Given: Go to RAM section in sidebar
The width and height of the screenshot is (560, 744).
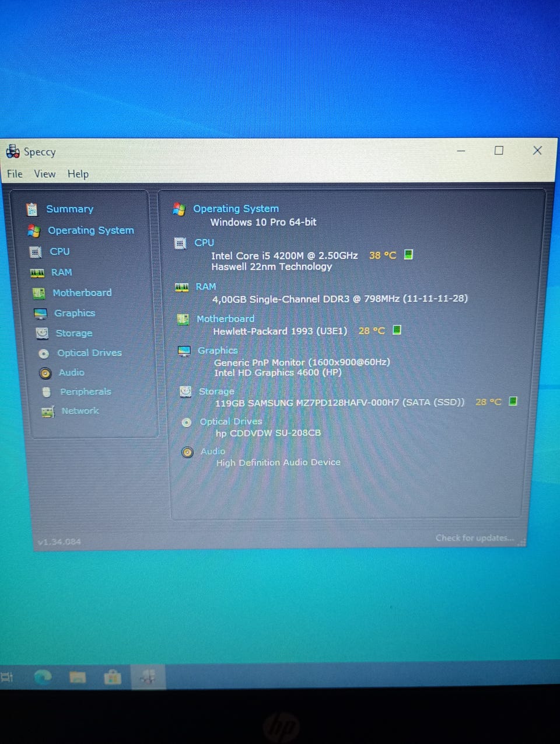Looking at the screenshot, I should (62, 273).
